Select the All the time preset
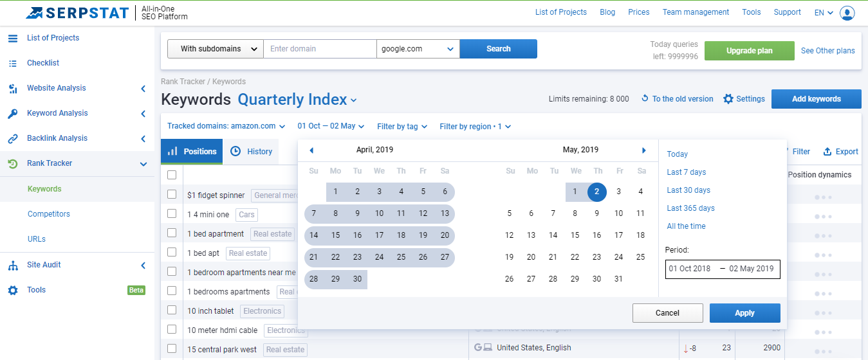This screenshot has height=360, width=868. click(x=686, y=226)
